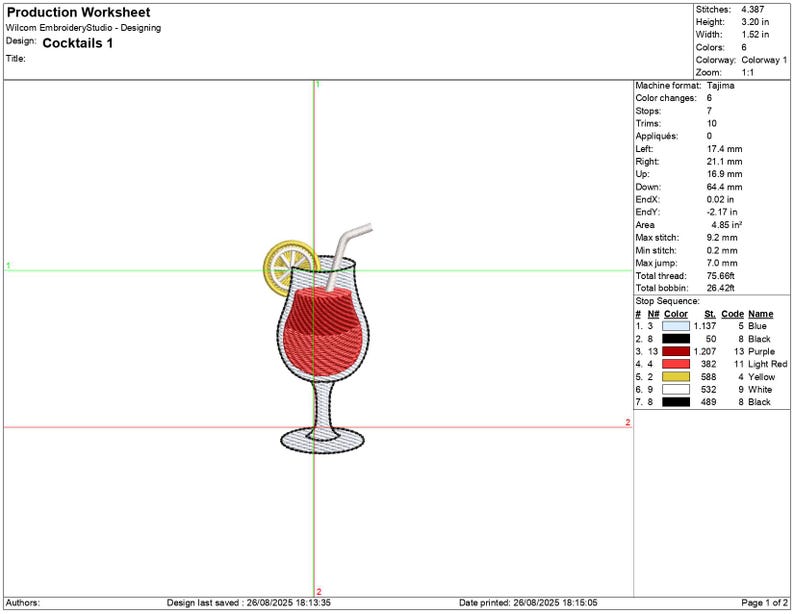Click the Height value 3.20 in
This screenshot has width=794, height=614.
[x=755, y=22]
